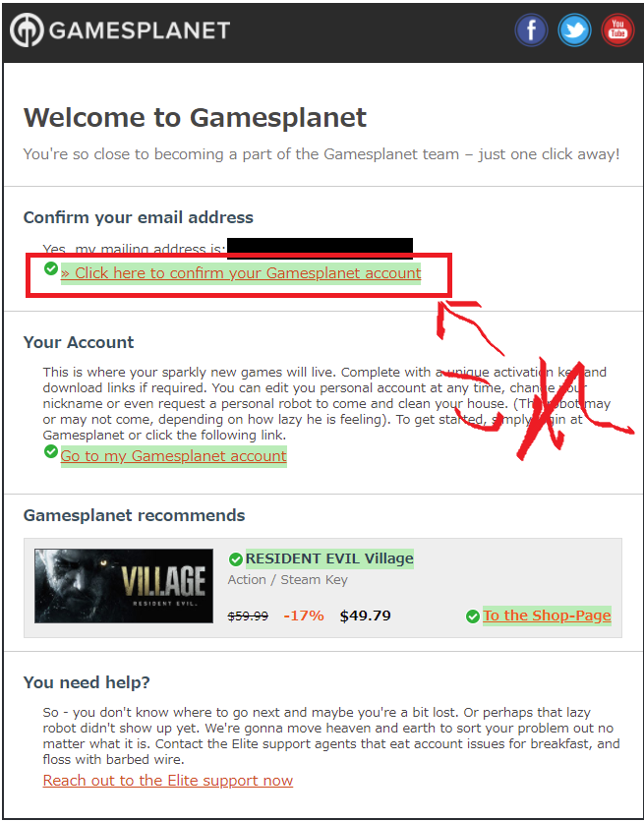Click the GAMESPLANET wordmark in header

(x=140, y=30)
